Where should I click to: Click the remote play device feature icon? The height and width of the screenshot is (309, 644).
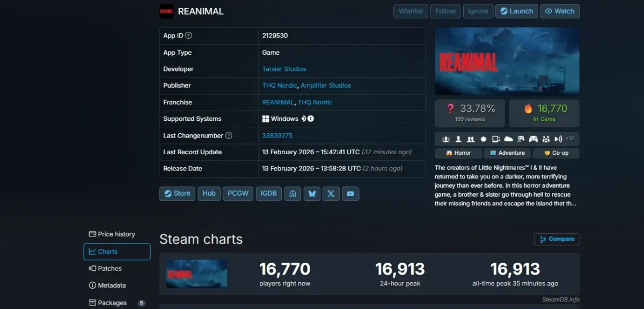pos(496,139)
